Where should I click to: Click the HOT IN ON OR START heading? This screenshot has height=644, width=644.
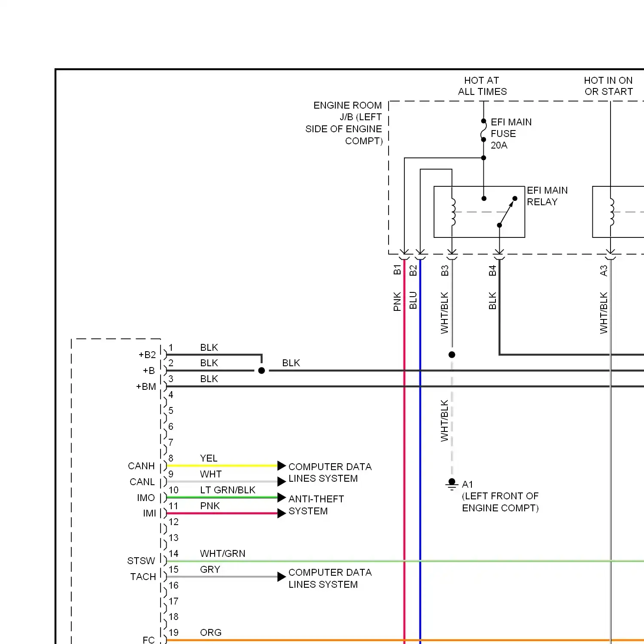(608, 86)
